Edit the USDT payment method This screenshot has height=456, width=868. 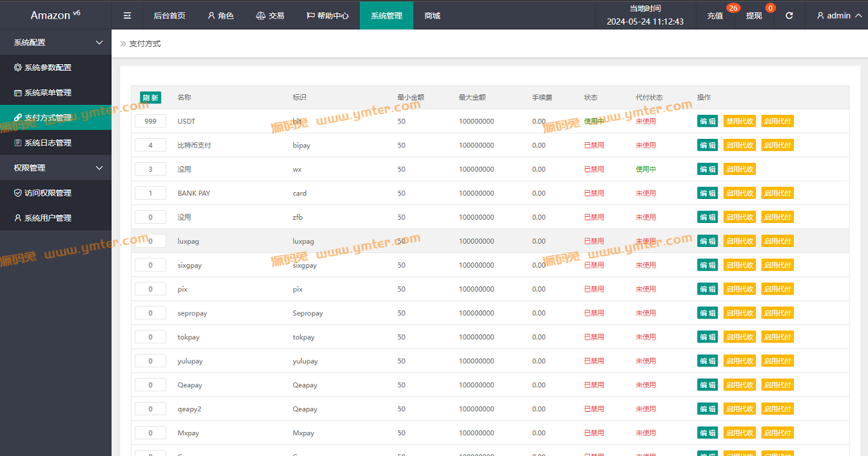pyautogui.click(x=708, y=122)
